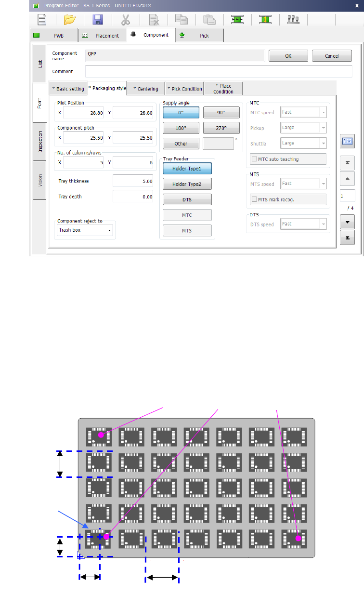
Task: Enable MTS mark recog. checkbox
Action: click(x=254, y=199)
